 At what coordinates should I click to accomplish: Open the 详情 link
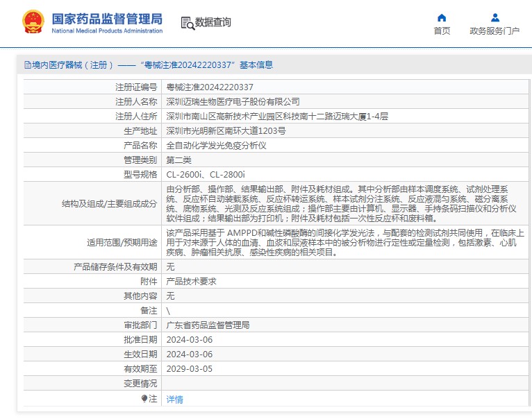[x=175, y=400]
